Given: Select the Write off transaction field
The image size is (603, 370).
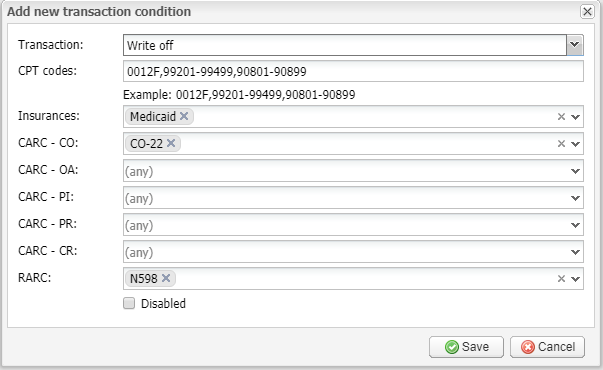Looking at the screenshot, I should pos(345,45).
